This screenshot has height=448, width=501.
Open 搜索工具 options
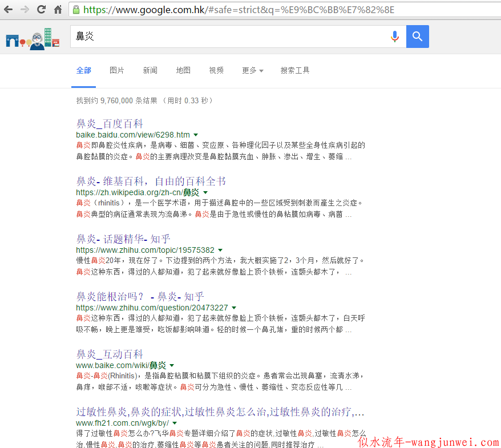(295, 70)
